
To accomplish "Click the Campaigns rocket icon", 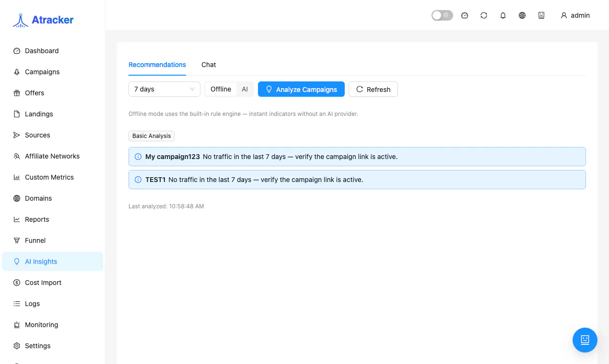I will pyautogui.click(x=17, y=72).
